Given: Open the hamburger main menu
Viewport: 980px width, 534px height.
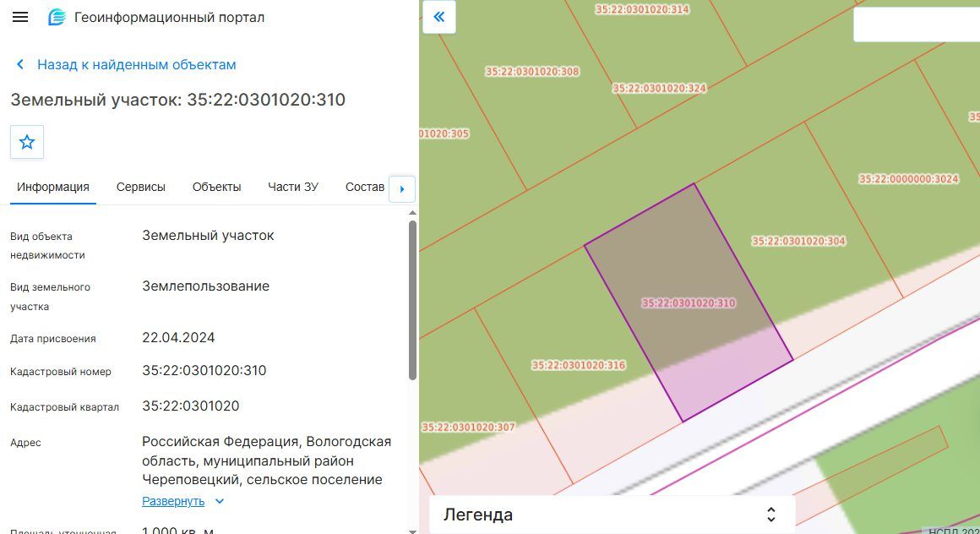Looking at the screenshot, I should coord(20,17).
